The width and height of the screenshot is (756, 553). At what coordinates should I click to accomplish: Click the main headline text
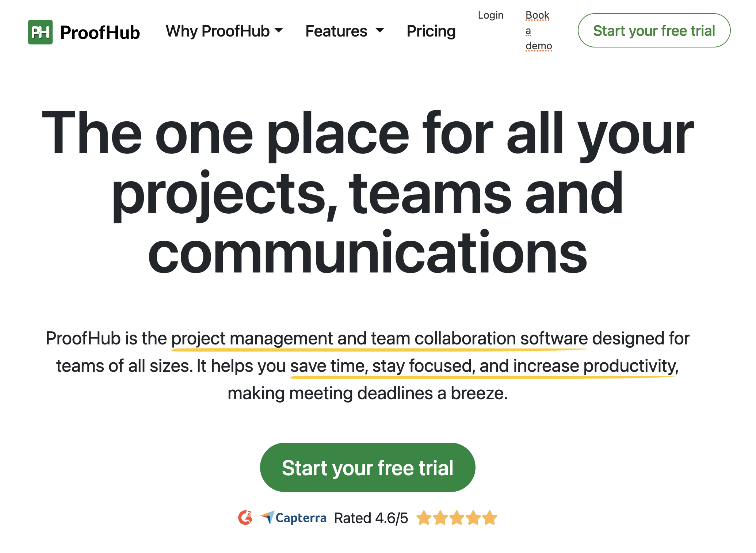click(x=367, y=192)
